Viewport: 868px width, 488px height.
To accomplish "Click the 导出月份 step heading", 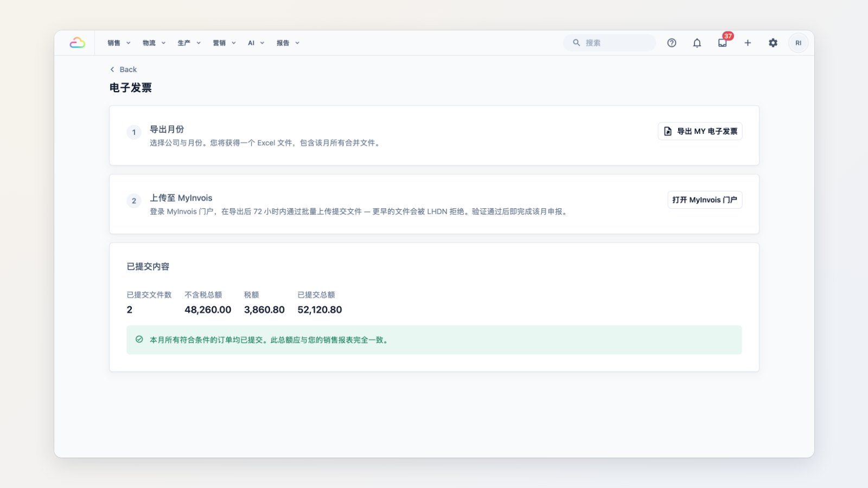I will [167, 129].
